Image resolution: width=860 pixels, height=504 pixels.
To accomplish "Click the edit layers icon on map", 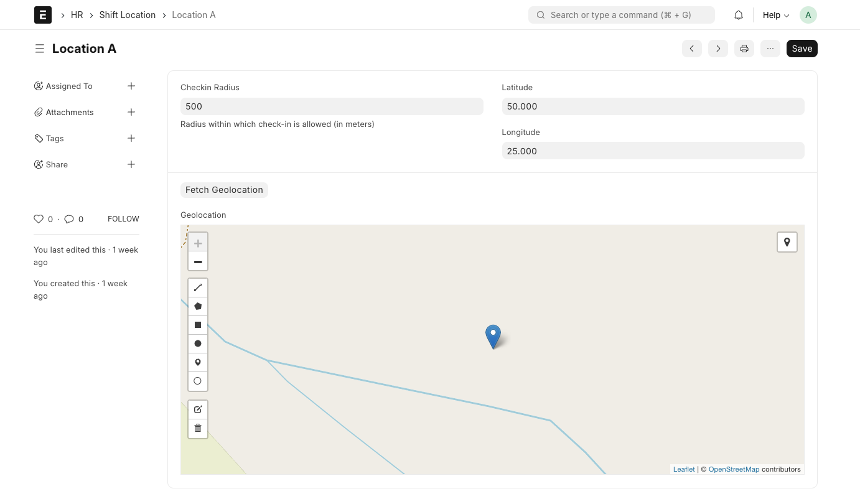I will 198,409.
